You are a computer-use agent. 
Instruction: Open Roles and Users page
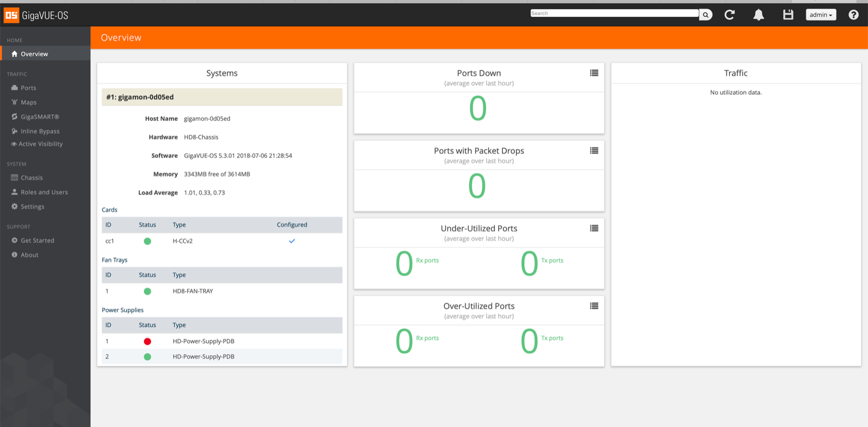click(x=44, y=192)
